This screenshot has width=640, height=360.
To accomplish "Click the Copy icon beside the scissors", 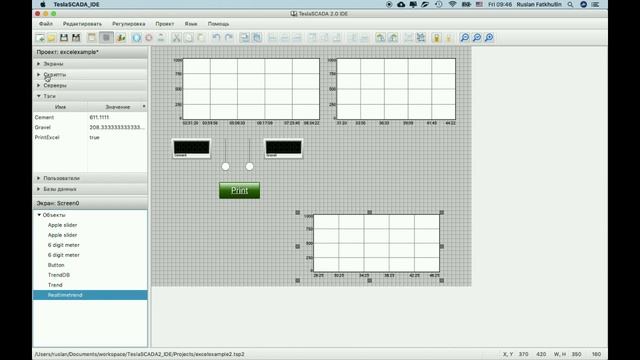I will click(x=189, y=38).
